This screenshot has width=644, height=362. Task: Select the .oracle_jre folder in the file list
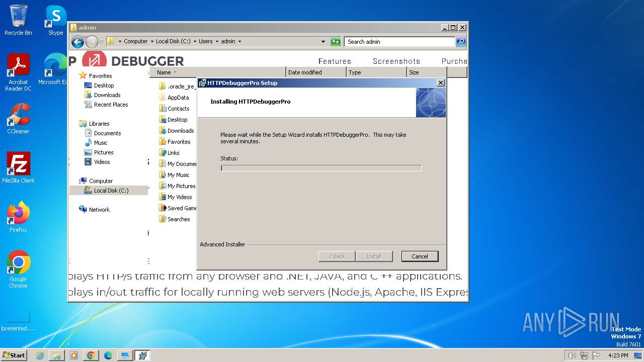coord(177,86)
